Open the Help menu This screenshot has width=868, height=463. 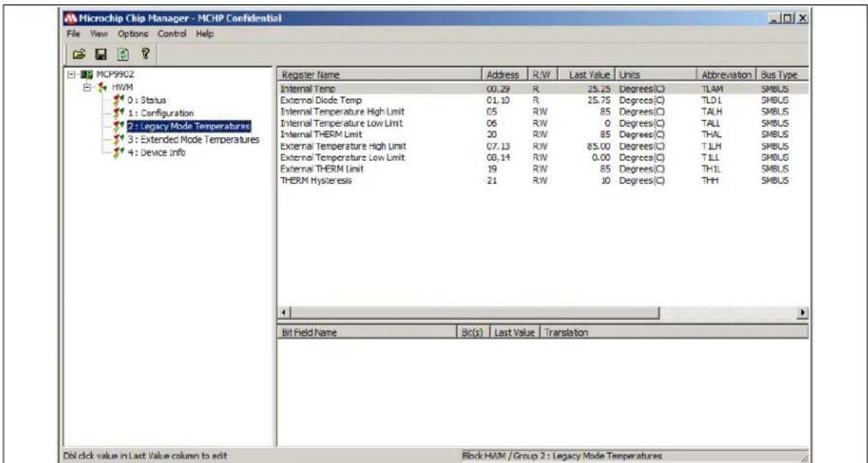click(204, 33)
